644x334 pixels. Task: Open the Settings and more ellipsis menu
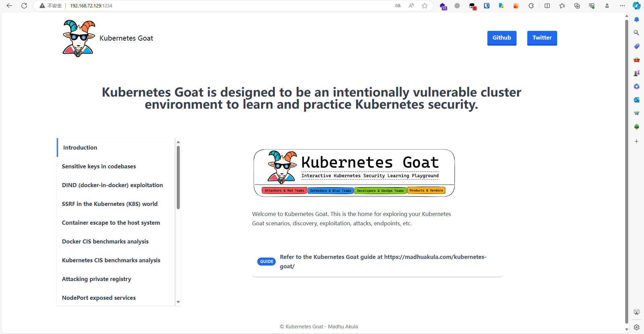pos(623,6)
